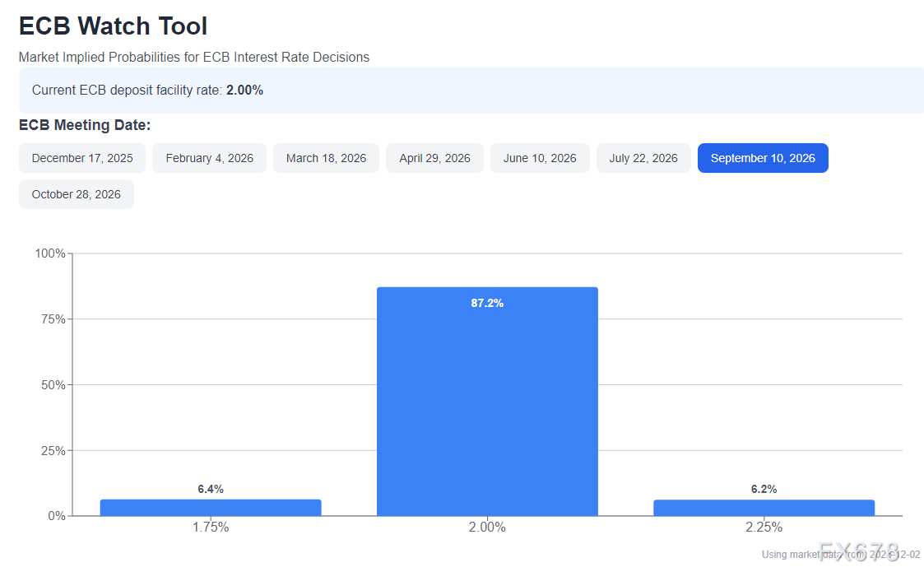Click the 100% y-axis label
This screenshot has height=581, width=924.
(x=50, y=253)
